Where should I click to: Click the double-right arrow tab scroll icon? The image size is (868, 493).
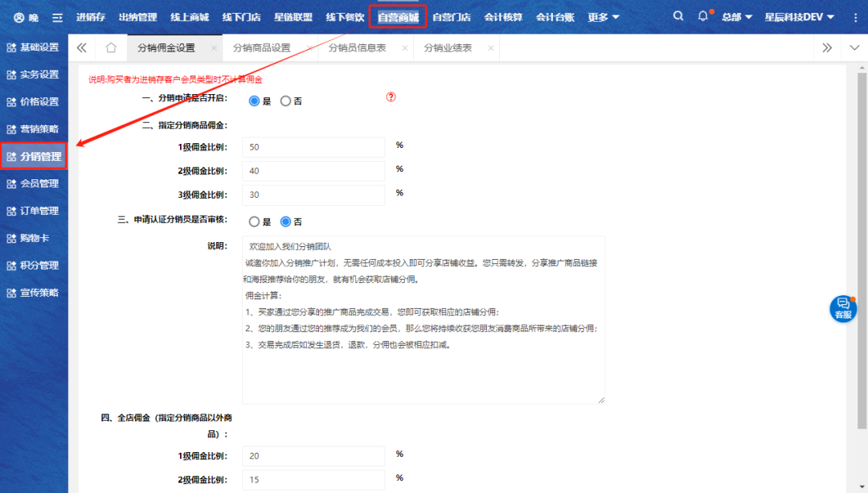pos(827,47)
